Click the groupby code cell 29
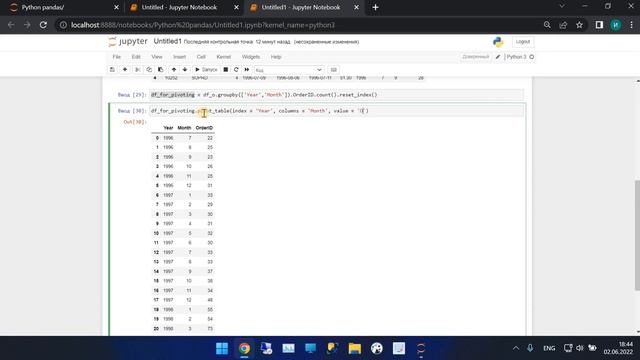The image size is (640, 360). click(x=336, y=95)
